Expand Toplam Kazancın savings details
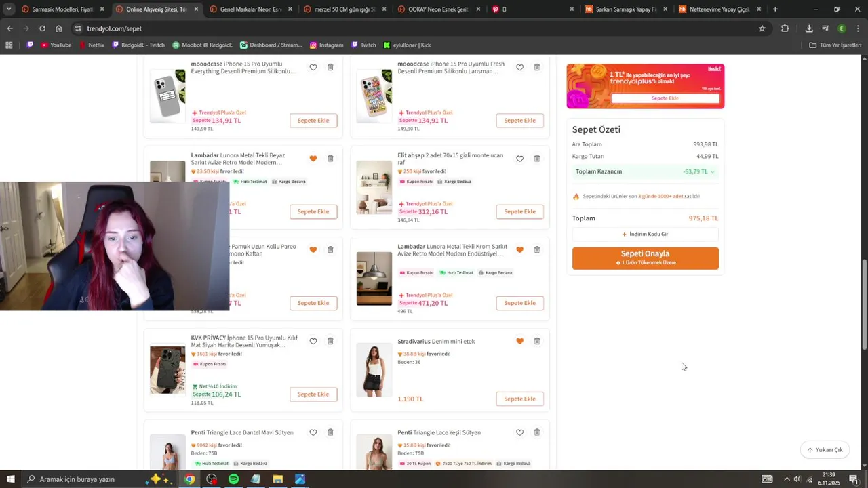 (x=646, y=171)
